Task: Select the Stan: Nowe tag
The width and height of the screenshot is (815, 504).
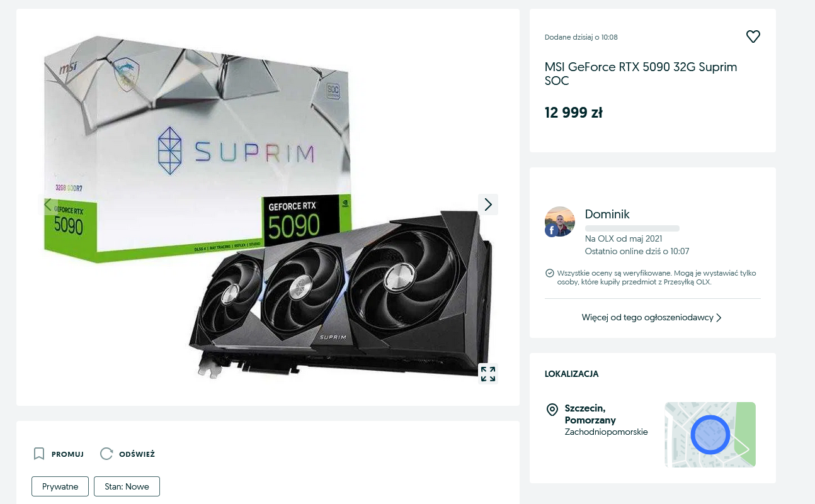Action: click(127, 486)
